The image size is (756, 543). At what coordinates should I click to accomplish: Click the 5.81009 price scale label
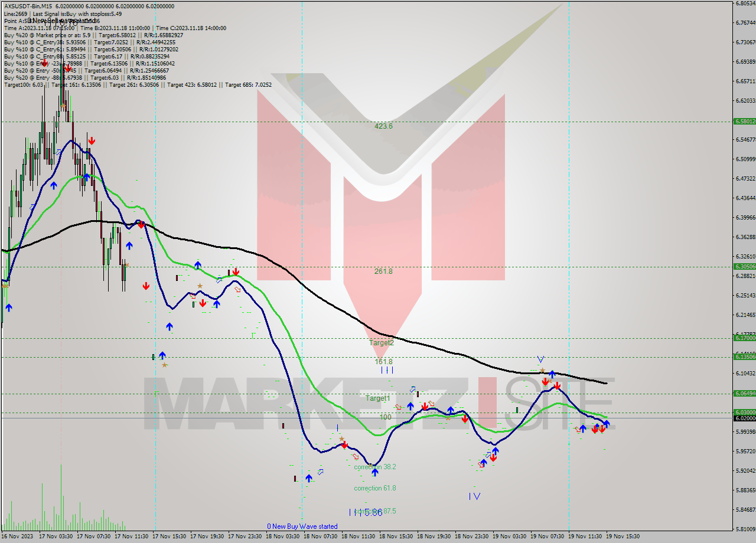coord(745,529)
